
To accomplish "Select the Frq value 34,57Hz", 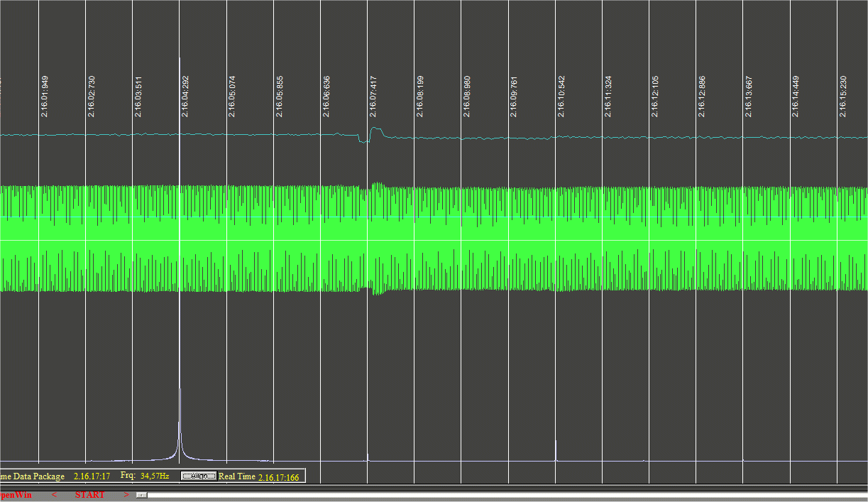I will tap(155, 476).
